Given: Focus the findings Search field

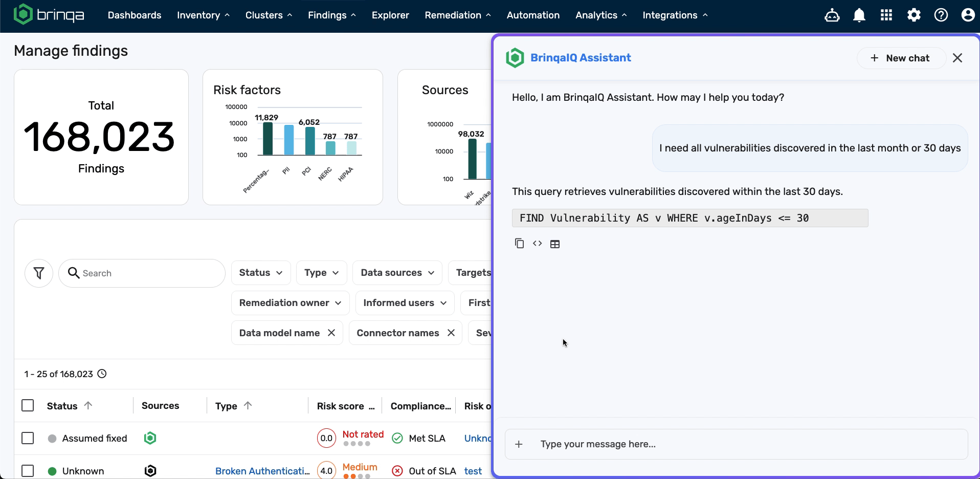Looking at the screenshot, I should click(142, 273).
